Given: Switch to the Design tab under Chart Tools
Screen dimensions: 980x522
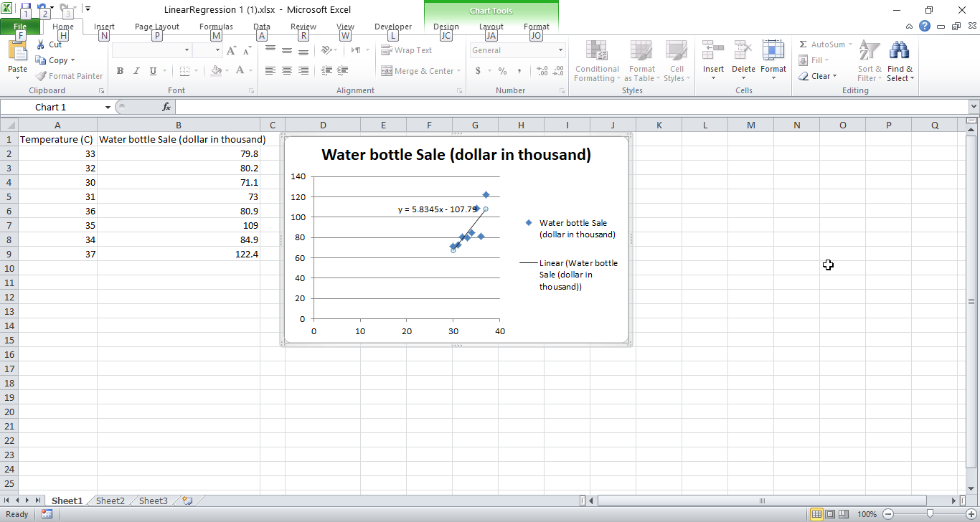Looking at the screenshot, I should [x=446, y=26].
